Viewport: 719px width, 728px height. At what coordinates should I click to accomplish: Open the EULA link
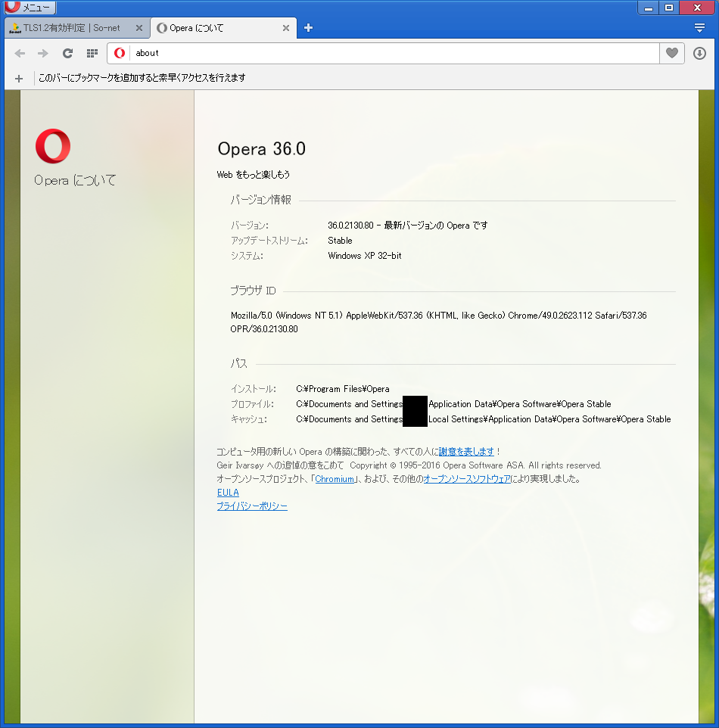[228, 493]
